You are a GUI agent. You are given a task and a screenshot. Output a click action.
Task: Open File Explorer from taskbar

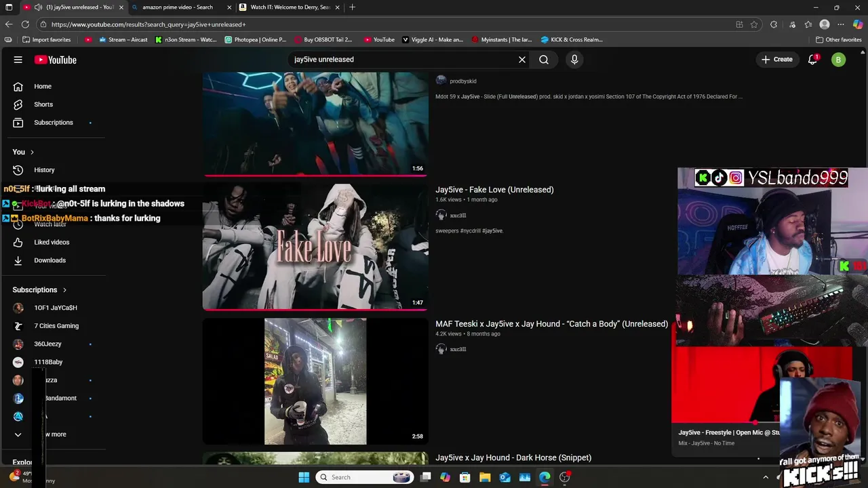click(x=485, y=477)
